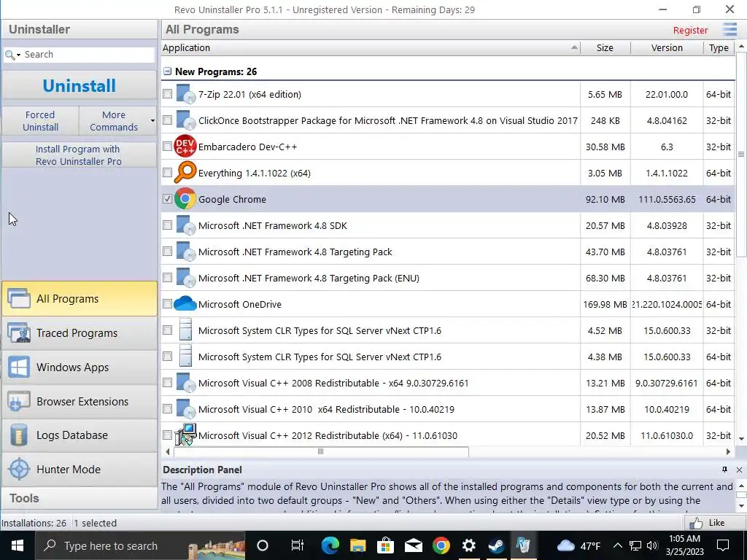The width and height of the screenshot is (747, 560).
Task: Open Task View in the taskbar
Action: [x=298, y=545]
